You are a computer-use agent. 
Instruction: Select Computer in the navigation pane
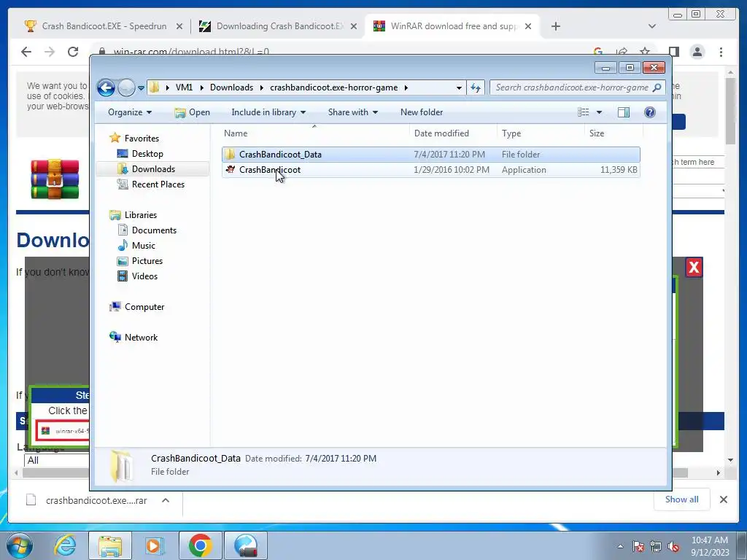[x=144, y=307]
